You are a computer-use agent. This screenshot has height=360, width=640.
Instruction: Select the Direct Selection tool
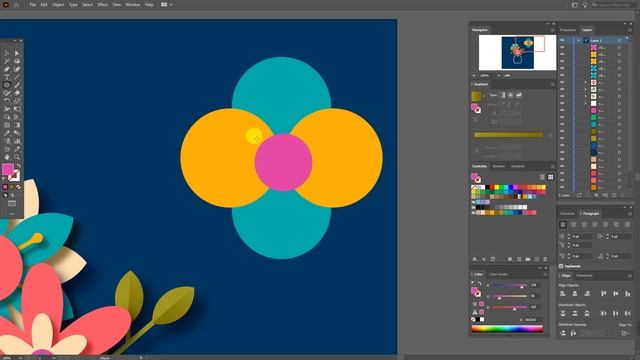[17, 53]
